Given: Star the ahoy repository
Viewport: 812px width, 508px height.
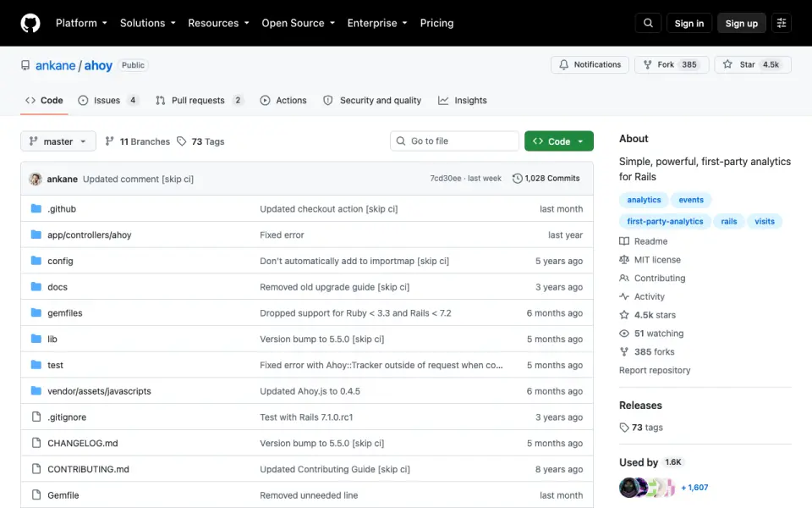Looking at the screenshot, I should coord(753,65).
